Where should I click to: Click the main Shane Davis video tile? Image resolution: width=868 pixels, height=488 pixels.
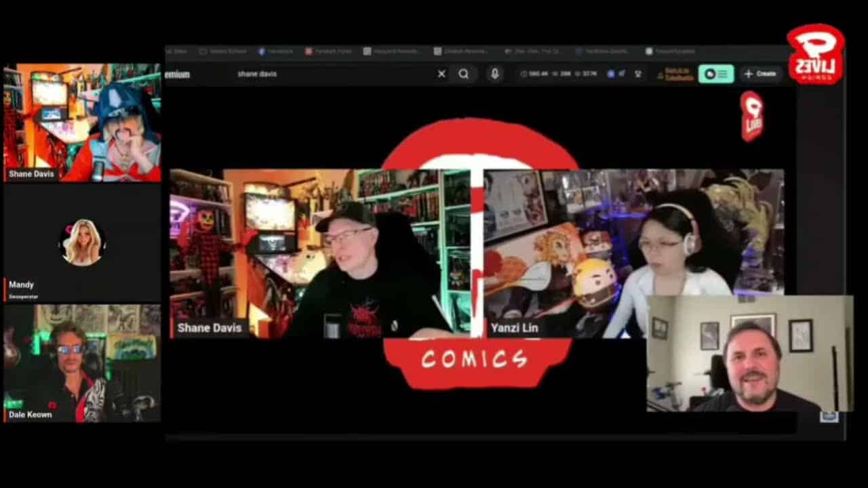tap(319, 253)
